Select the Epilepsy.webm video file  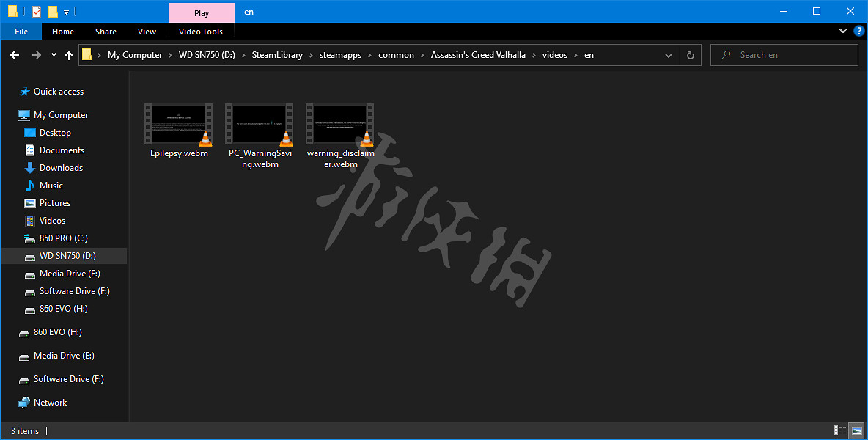(179, 131)
